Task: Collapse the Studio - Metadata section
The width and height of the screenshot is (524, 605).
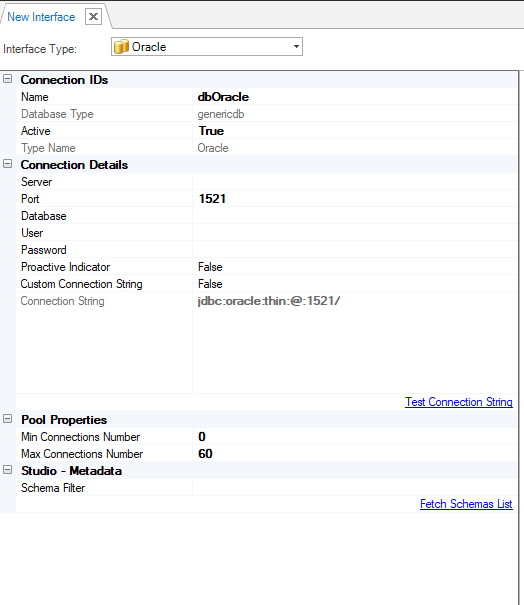Action: pos(7,470)
